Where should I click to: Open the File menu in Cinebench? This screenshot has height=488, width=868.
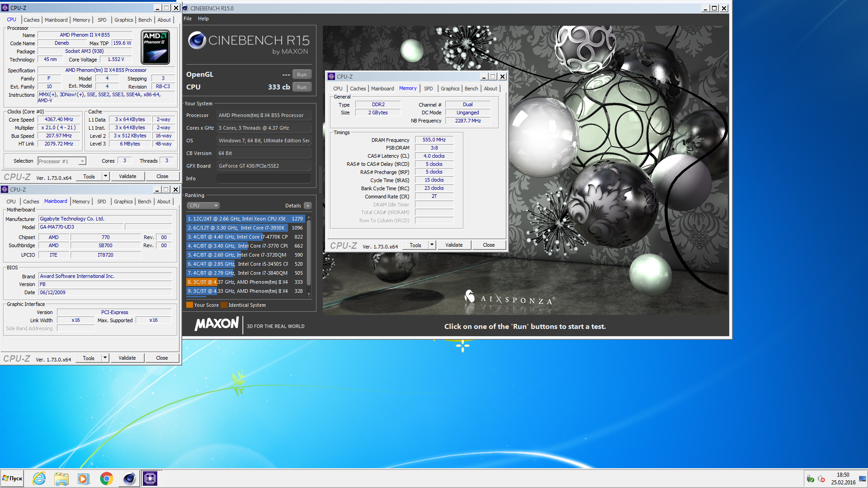tap(188, 19)
